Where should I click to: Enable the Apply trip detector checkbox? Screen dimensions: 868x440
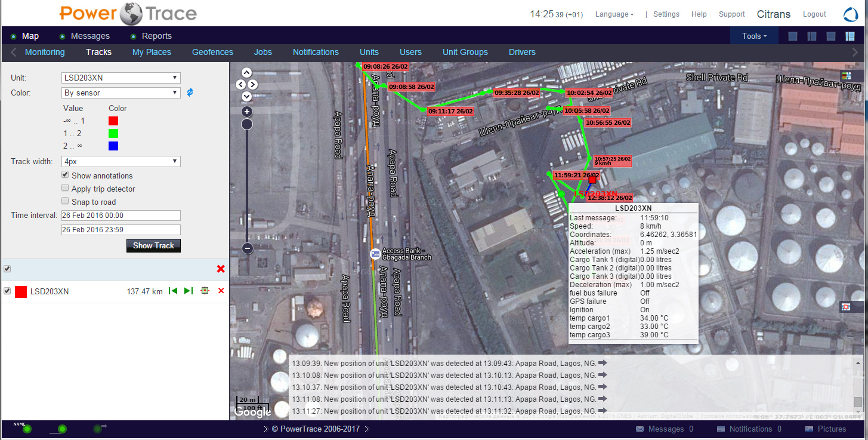(65, 189)
